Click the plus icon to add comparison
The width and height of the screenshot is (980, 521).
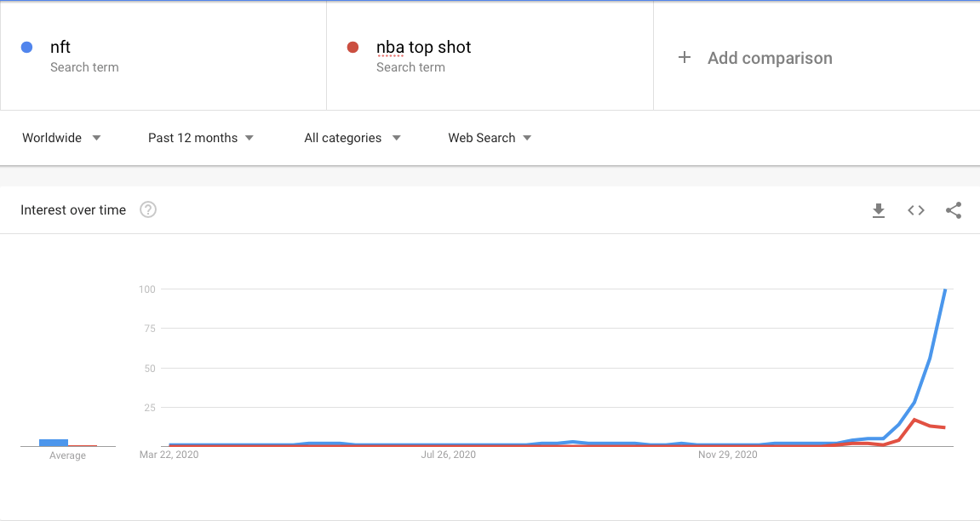point(685,58)
